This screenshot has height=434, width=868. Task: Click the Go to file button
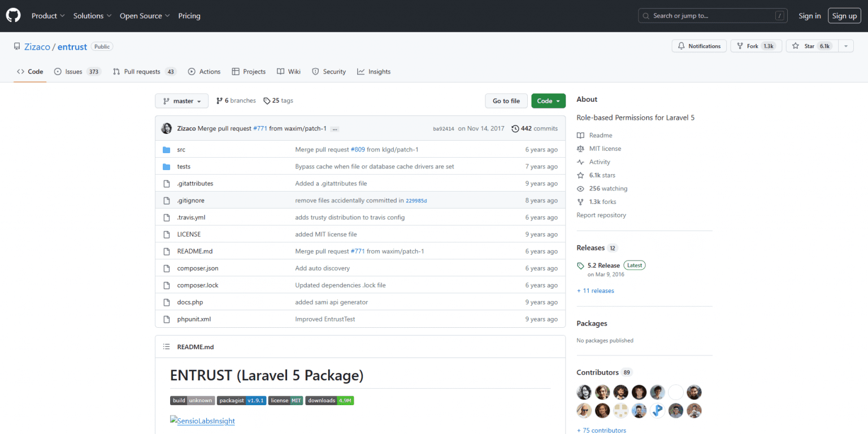pyautogui.click(x=506, y=100)
